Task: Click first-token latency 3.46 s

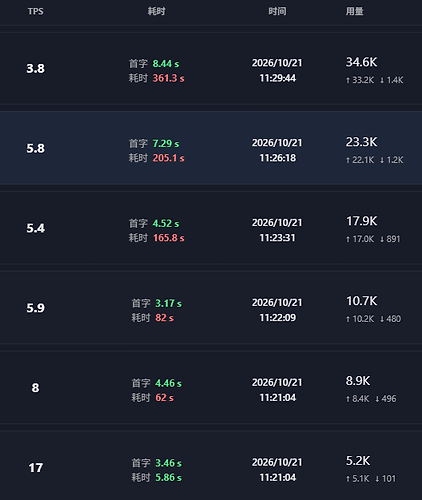Action: coord(168,463)
